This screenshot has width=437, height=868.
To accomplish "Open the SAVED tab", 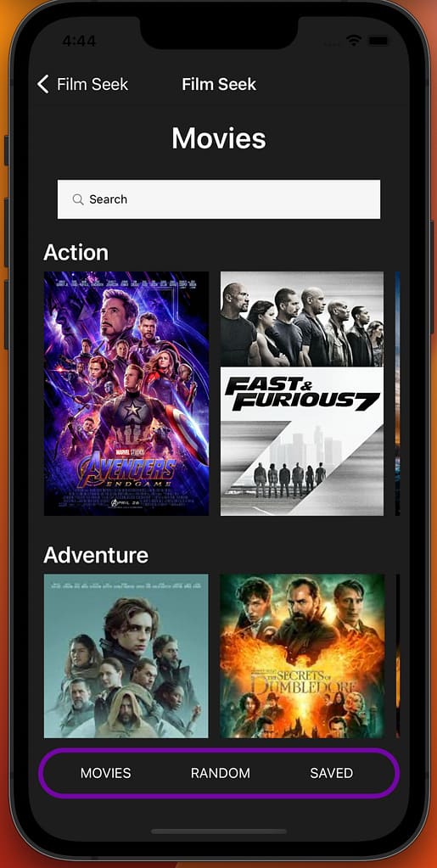I will [331, 773].
